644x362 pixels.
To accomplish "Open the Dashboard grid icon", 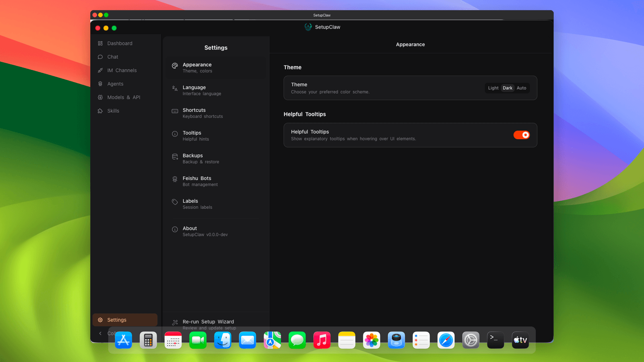I will 100,43.
